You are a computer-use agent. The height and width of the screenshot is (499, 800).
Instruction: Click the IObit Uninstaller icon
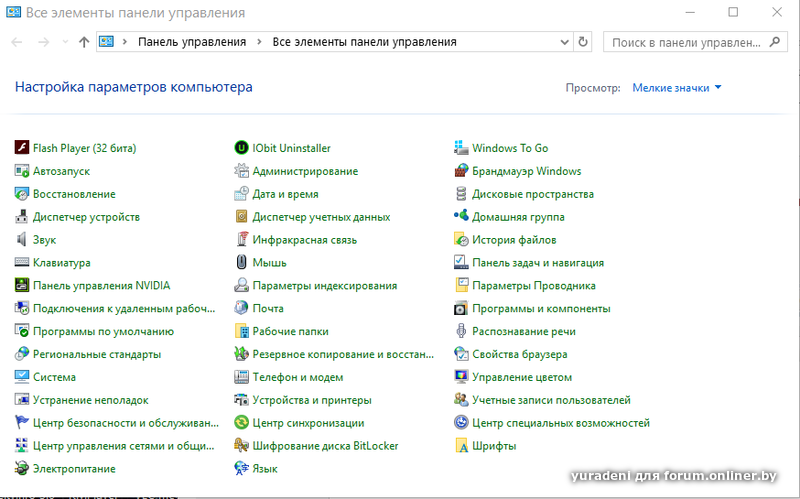241,148
